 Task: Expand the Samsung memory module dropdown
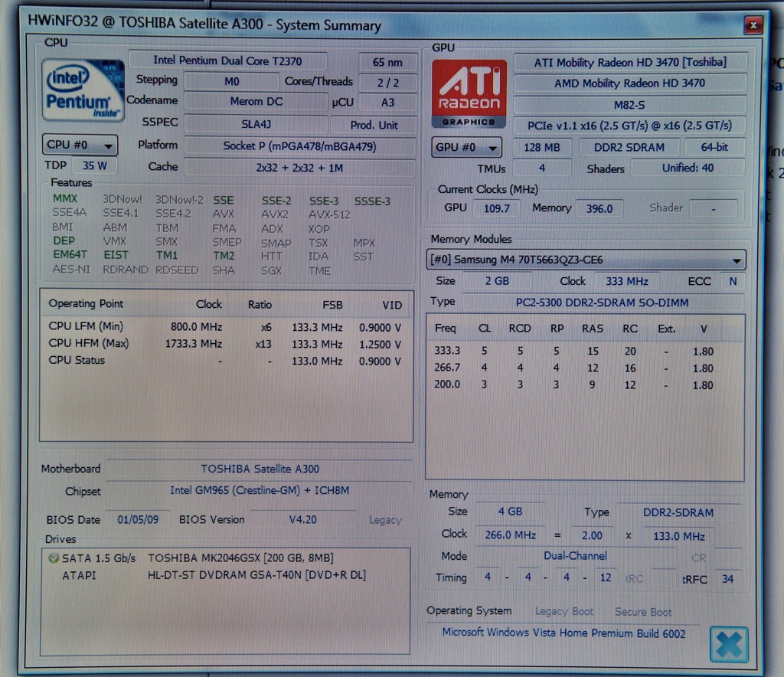586,260
